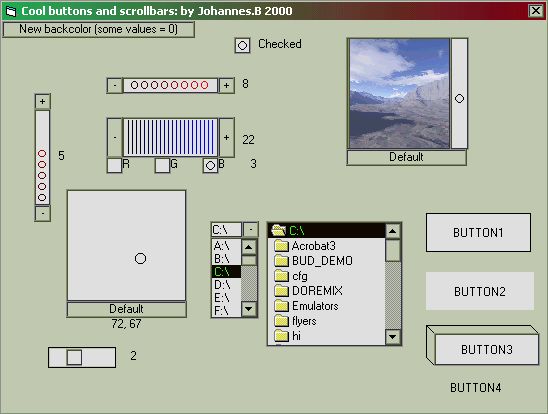Click up arrow of folder list scrollbar
The image size is (548, 414).
pos(393,231)
